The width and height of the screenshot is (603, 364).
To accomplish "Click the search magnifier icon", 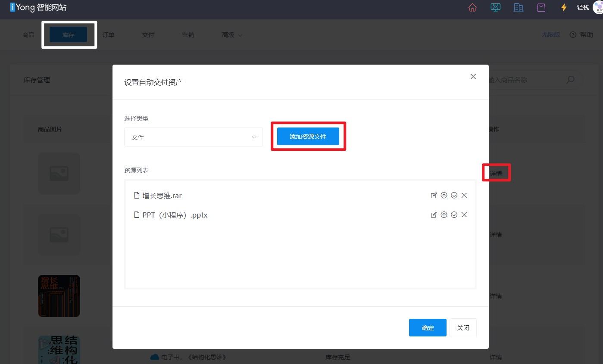I will pos(570,80).
